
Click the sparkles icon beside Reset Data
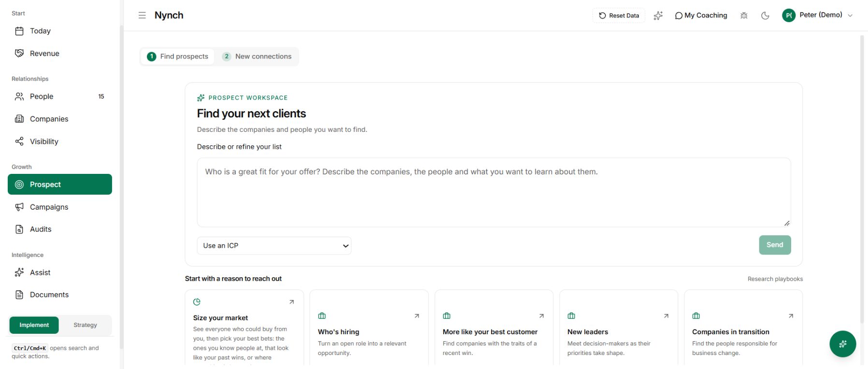[658, 15]
